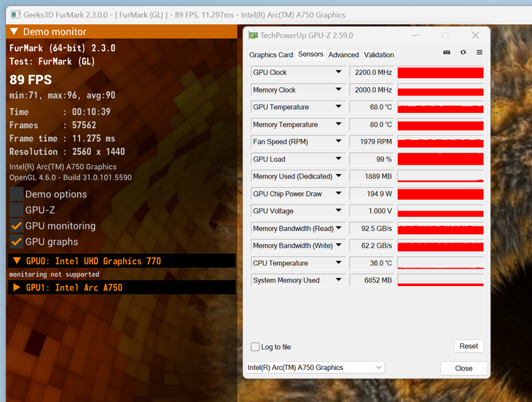Open the Validation tab
Viewport: 532px width, 402px height.
[379, 55]
